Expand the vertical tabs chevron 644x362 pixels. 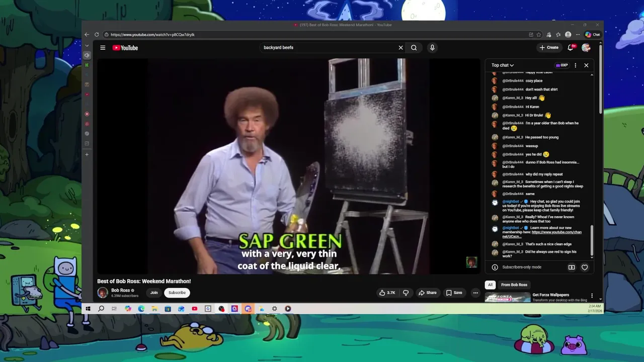click(87, 46)
